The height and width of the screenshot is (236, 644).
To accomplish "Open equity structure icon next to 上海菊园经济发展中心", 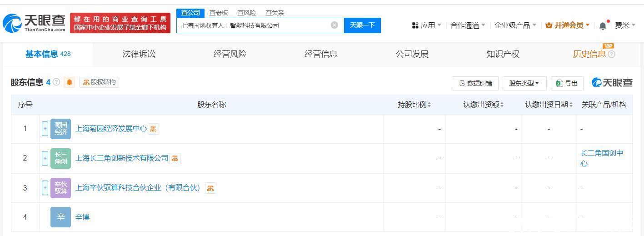I will point(153,129).
